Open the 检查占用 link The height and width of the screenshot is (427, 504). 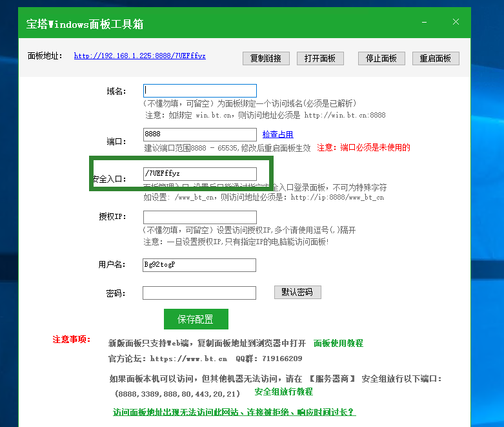click(277, 134)
